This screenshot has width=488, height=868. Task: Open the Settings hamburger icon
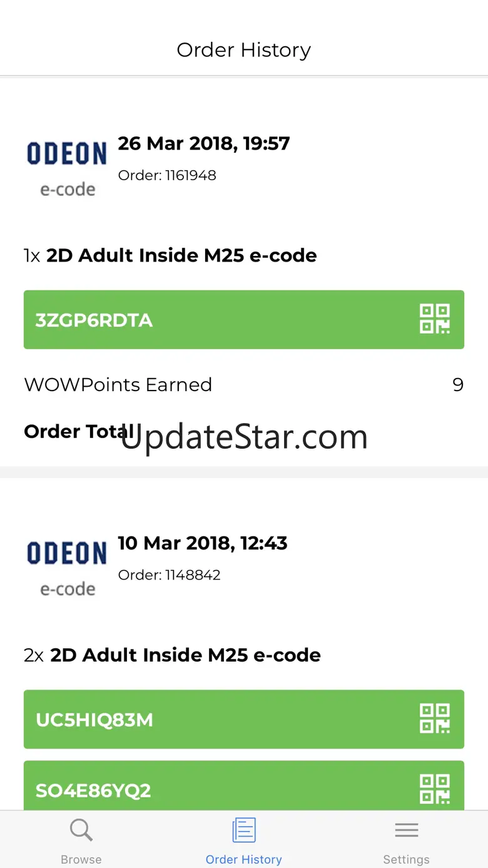coord(406,830)
